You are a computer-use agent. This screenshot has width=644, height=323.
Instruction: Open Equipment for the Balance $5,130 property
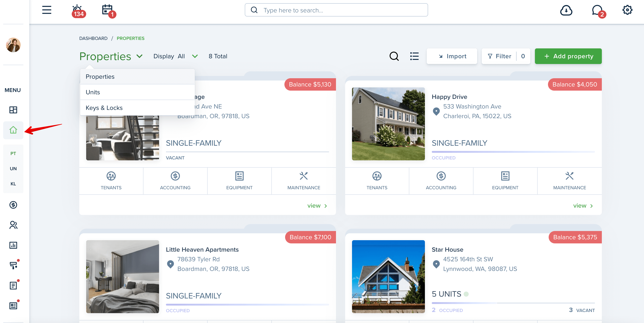pos(239,181)
